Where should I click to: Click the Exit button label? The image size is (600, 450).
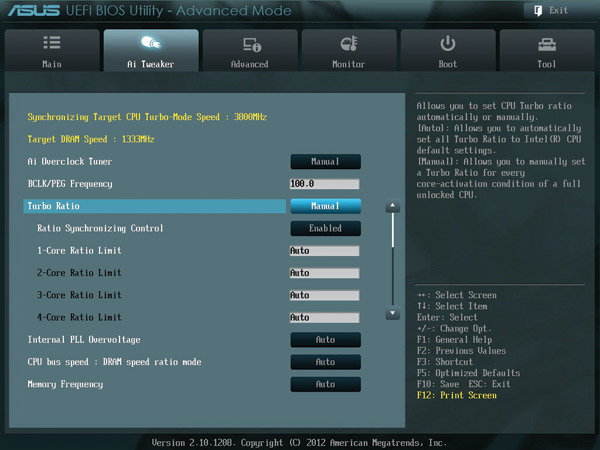click(558, 10)
